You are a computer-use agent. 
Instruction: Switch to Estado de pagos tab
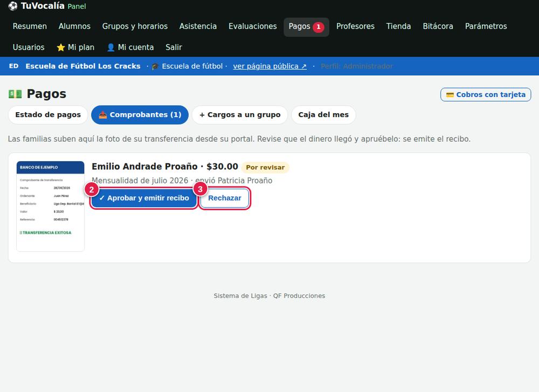[48, 115]
